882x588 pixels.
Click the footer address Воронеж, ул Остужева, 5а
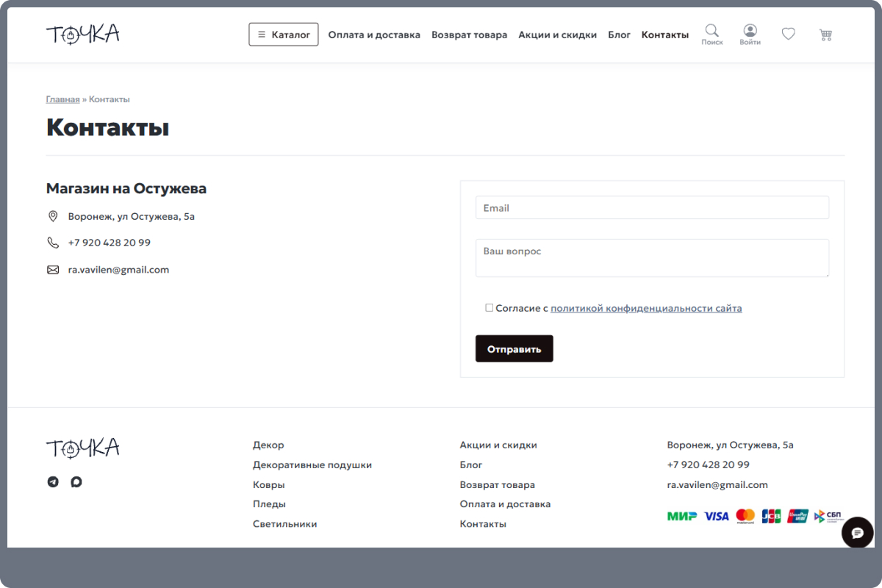731,445
